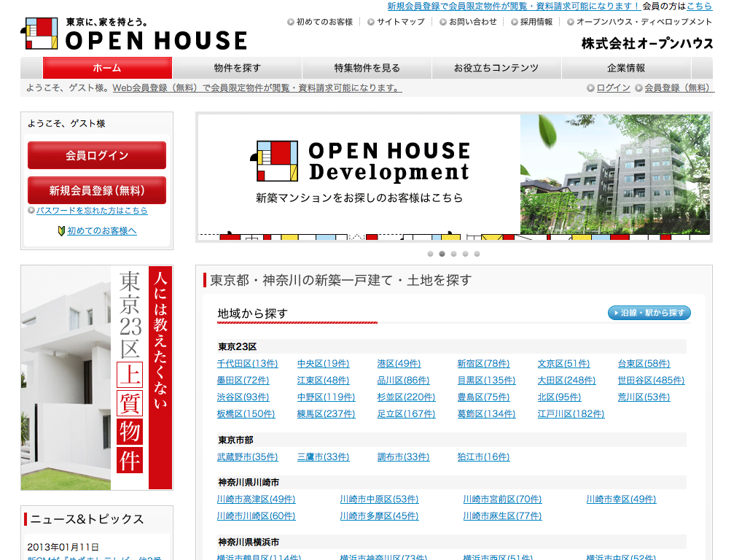Image resolution: width=750 pixels, height=560 pixels.
Task: Click the arrow icon before サイトマップ
Action: click(x=371, y=22)
